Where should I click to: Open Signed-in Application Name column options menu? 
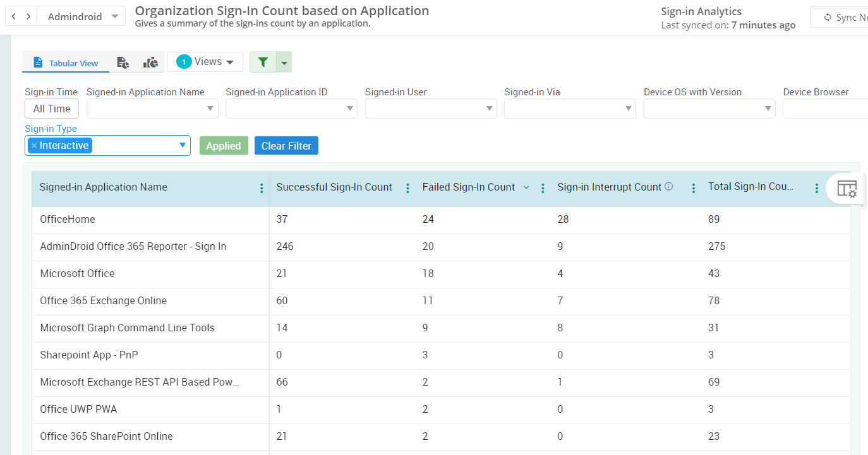tap(262, 188)
